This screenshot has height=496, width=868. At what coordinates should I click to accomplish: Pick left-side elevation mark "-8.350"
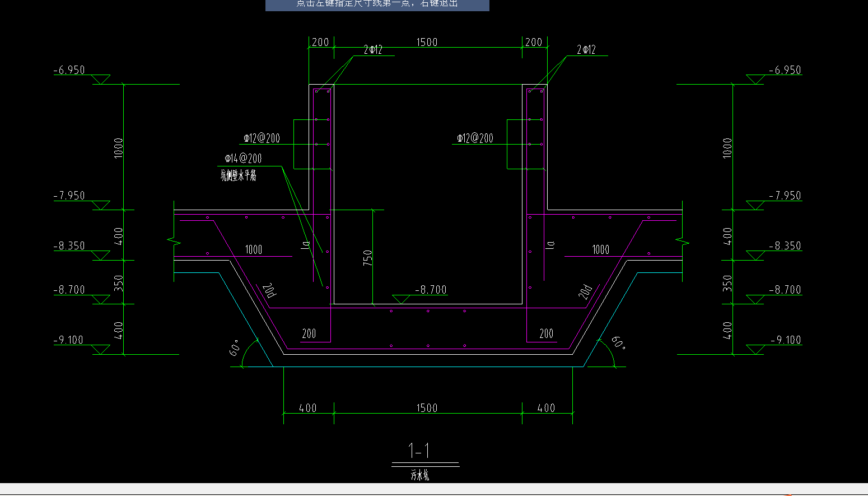tap(69, 245)
